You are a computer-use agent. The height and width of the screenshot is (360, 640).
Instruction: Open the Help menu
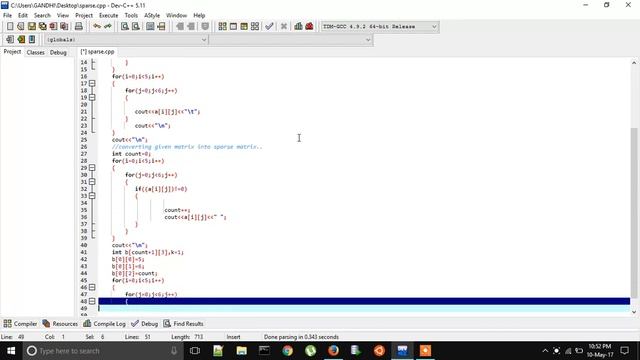pyautogui.click(x=199, y=16)
